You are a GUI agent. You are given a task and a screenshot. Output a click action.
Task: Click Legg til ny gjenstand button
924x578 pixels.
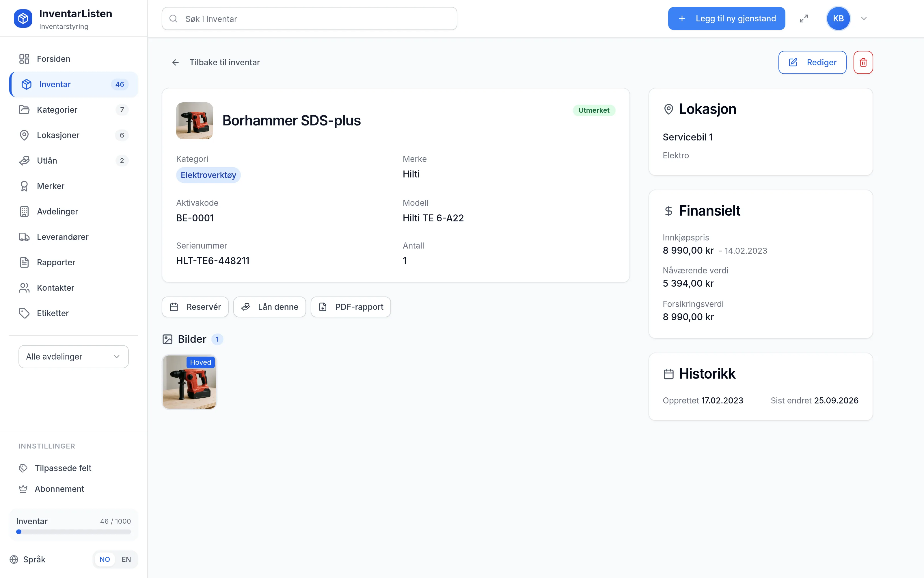(x=726, y=18)
